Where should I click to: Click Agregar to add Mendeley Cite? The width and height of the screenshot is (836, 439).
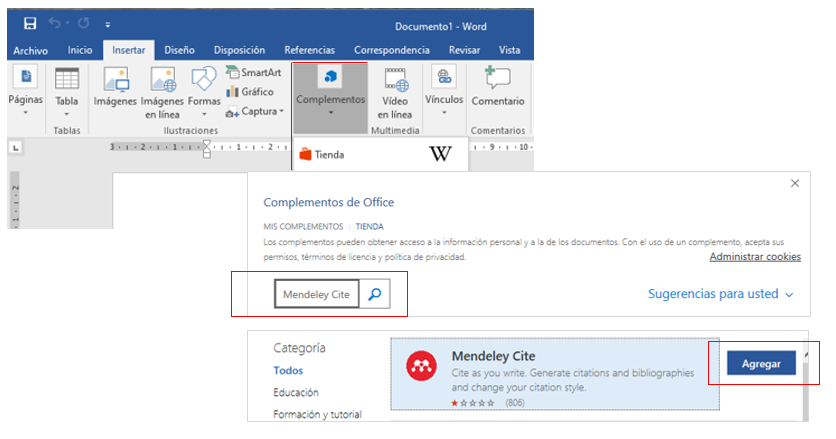(x=761, y=363)
